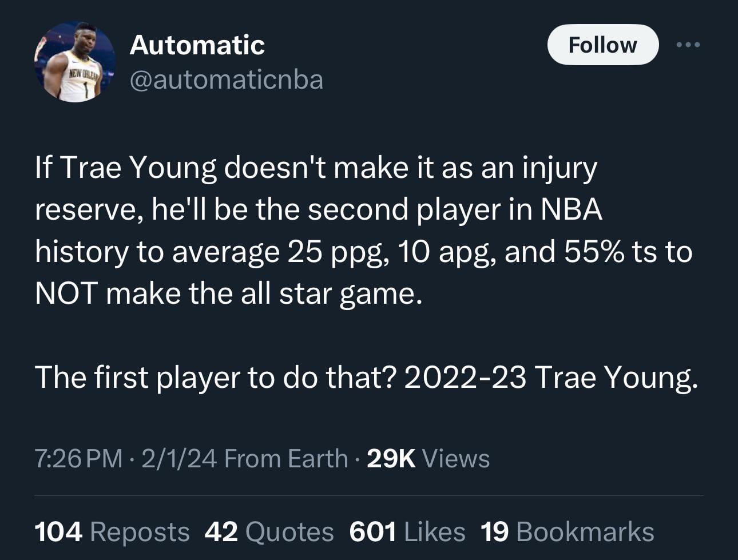Viewport: 738px width, 560px height.
Task: Click the Follow button
Action: tap(602, 45)
